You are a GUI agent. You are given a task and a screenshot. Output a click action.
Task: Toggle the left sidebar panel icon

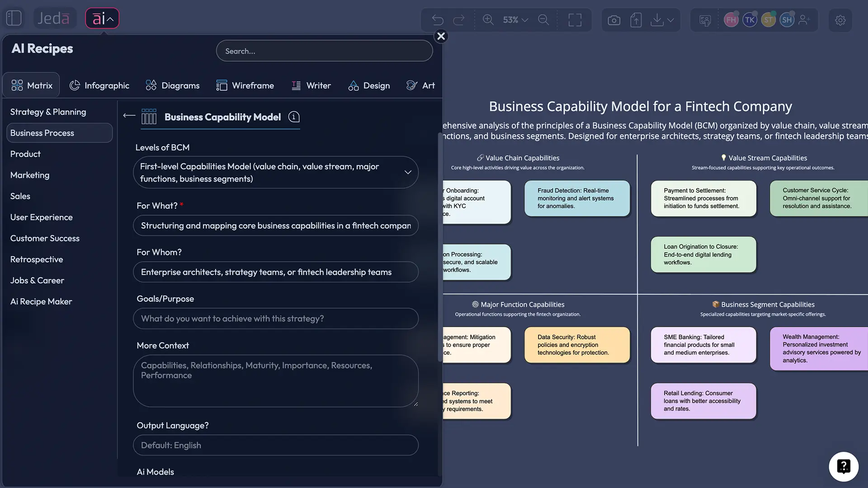[x=14, y=18]
